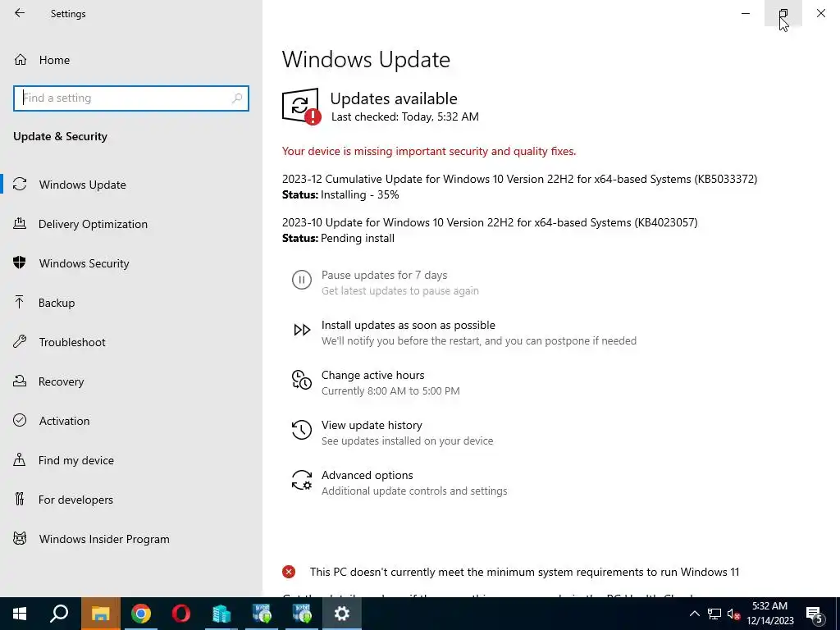Screen dimensions: 840x630
Task: Click the Backup up-arrow icon
Action: click(x=20, y=302)
